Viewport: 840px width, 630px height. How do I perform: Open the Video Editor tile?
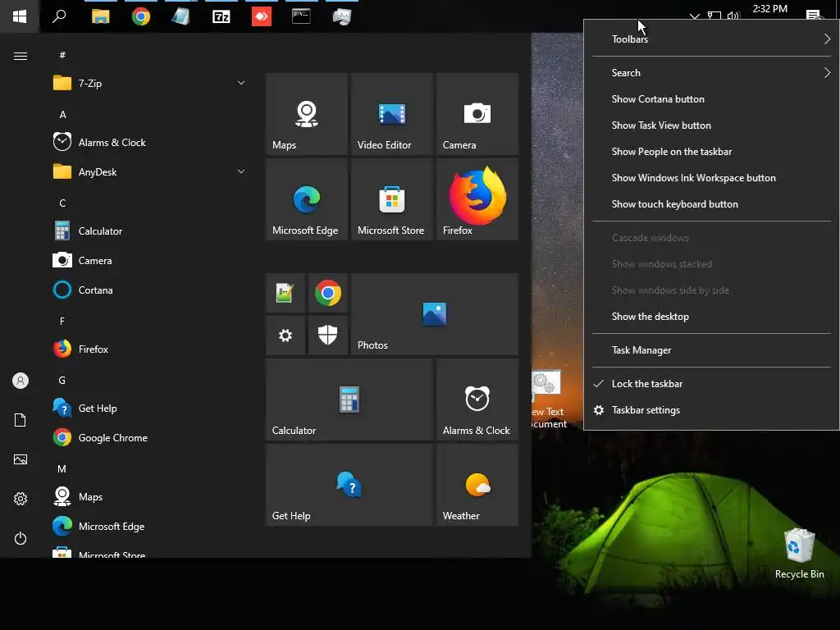pyautogui.click(x=392, y=114)
